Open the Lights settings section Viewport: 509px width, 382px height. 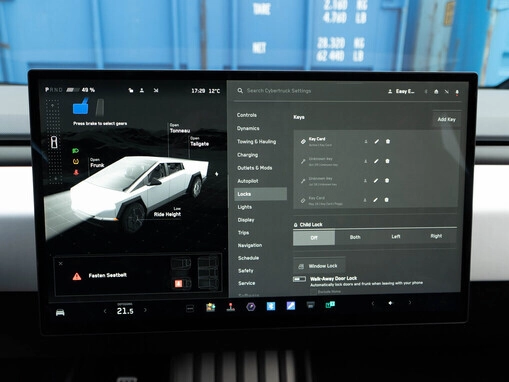tap(244, 207)
